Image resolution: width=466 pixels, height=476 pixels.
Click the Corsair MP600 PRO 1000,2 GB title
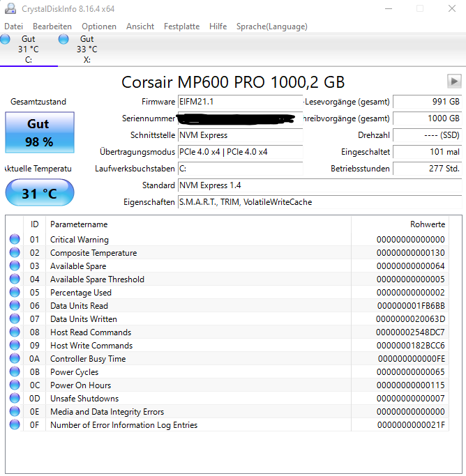[233, 82]
